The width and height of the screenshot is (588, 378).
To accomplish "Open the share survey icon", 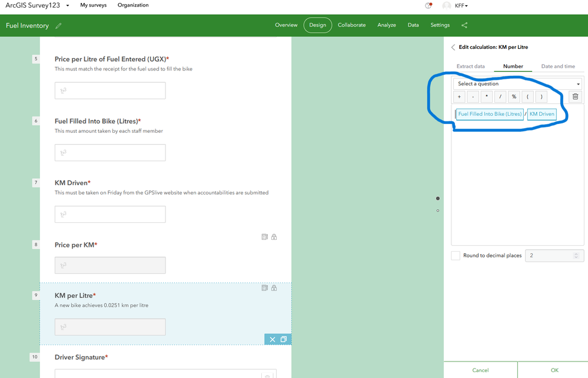I will [x=464, y=25].
